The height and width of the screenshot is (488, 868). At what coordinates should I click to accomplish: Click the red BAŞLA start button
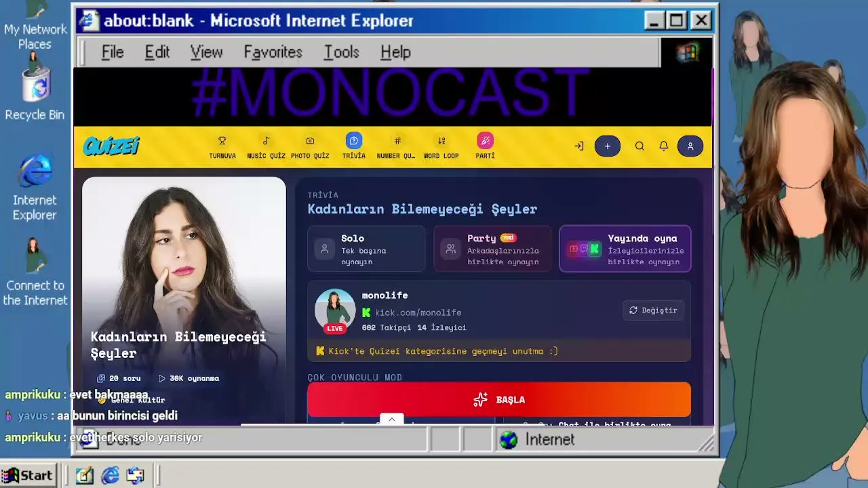pos(499,399)
